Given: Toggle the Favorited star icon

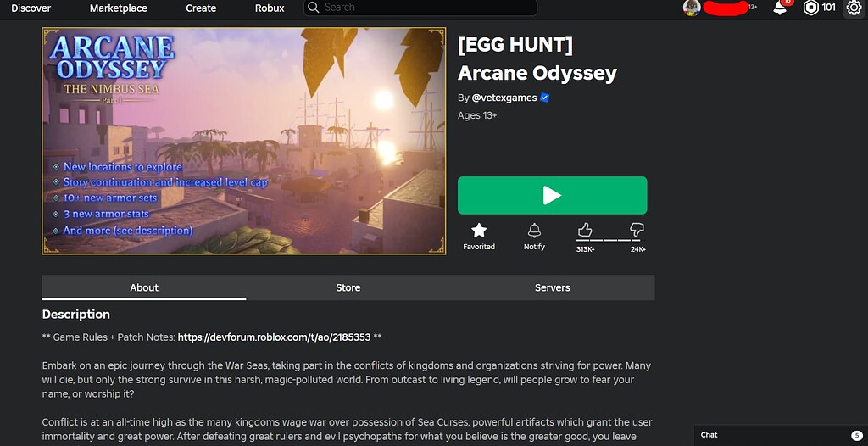Looking at the screenshot, I should click(479, 231).
